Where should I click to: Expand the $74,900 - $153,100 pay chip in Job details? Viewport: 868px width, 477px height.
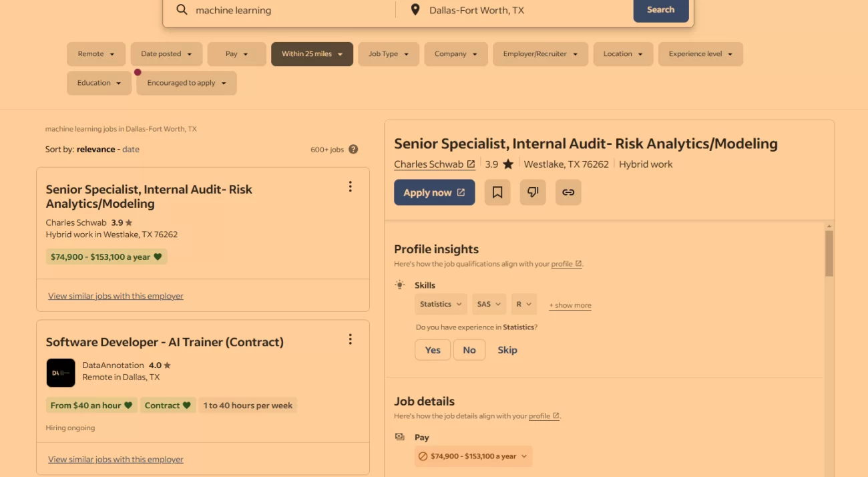point(473,456)
